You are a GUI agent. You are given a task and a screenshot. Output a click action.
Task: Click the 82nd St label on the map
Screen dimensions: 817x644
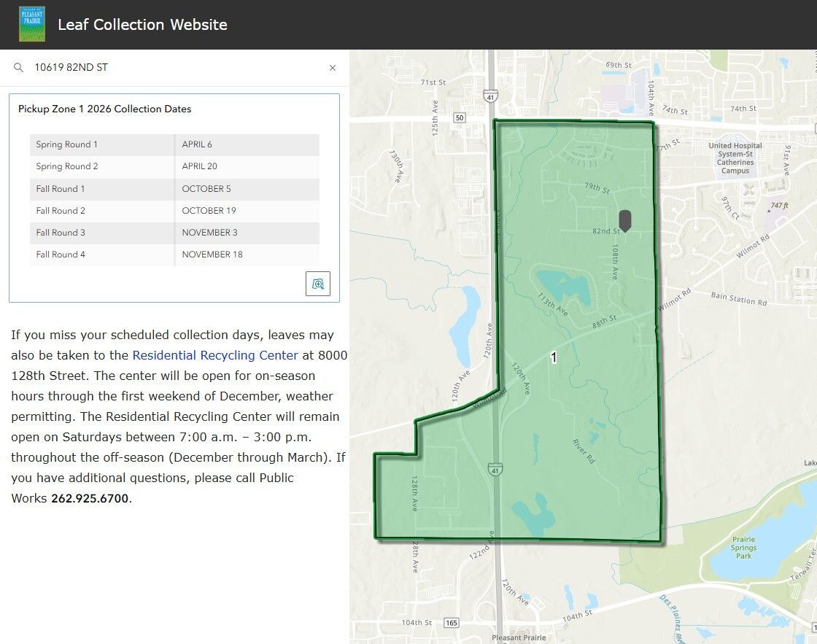pos(605,230)
